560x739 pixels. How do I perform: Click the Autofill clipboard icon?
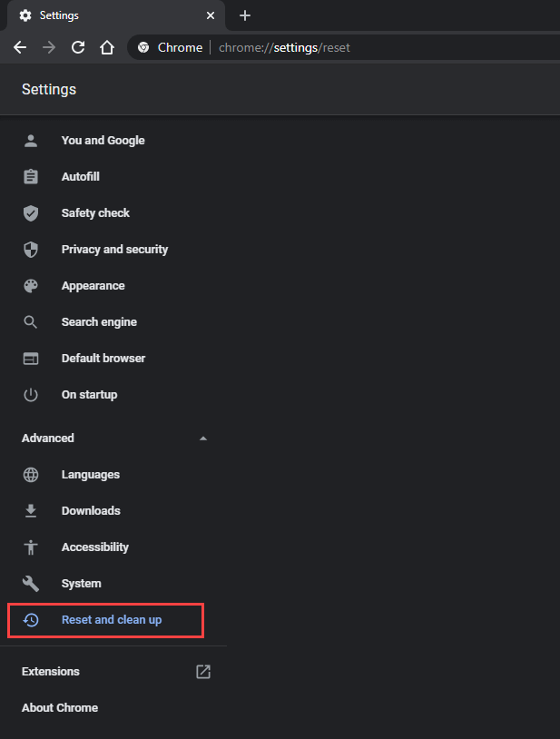[x=31, y=177]
